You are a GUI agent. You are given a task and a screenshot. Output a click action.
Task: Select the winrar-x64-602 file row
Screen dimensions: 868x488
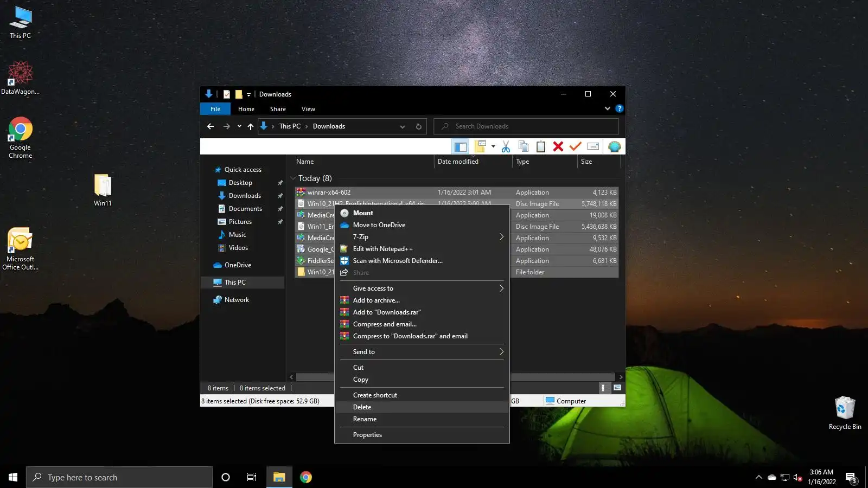click(x=457, y=192)
